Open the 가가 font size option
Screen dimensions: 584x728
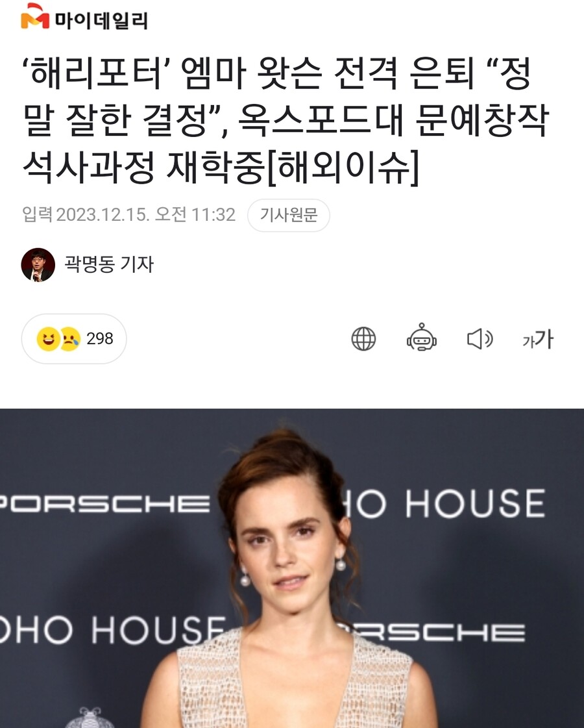(538, 339)
